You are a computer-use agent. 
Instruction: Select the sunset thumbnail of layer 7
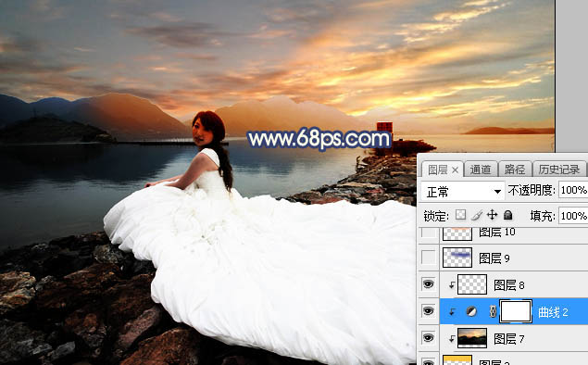click(x=472, y=338)
